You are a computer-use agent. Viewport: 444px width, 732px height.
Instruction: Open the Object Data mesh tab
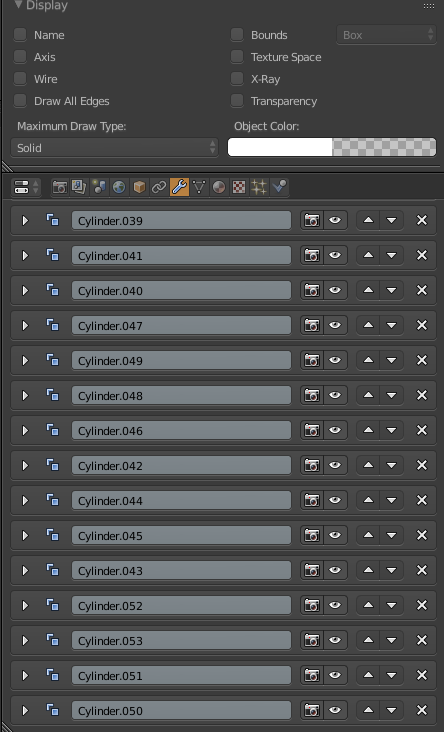[199, 187]
